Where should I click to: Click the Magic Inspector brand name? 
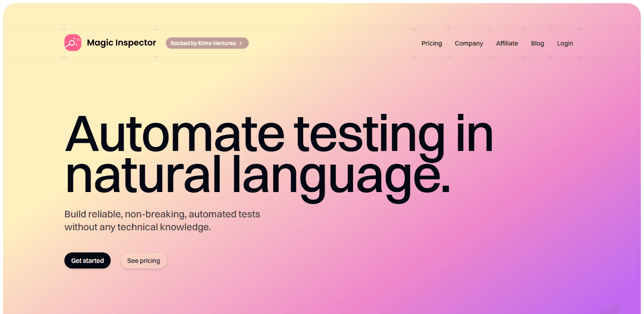pos(121,43)
